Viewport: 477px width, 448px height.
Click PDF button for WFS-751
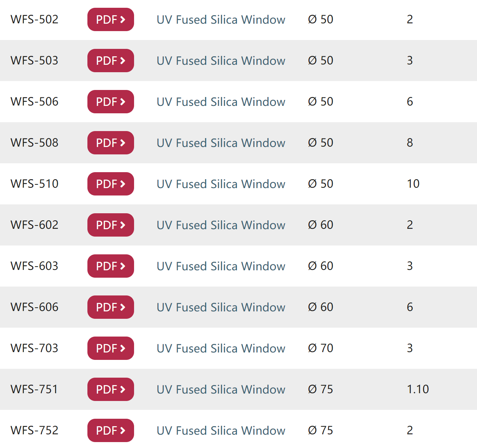[110, 390]
